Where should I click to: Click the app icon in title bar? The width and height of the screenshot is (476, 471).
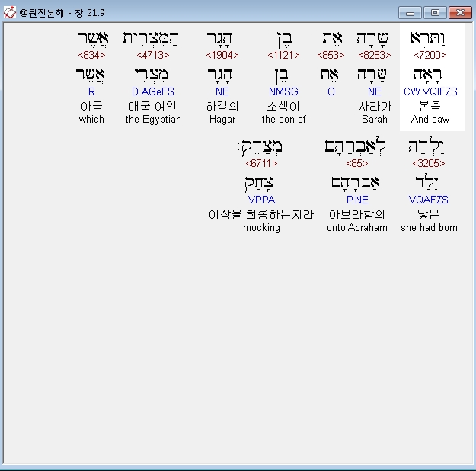tap(9, 12)
